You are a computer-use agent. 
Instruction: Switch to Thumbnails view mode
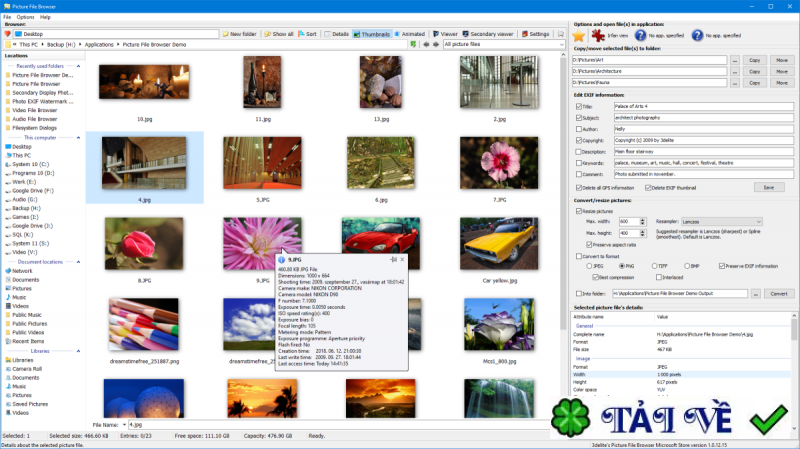[x=373, y=34]
